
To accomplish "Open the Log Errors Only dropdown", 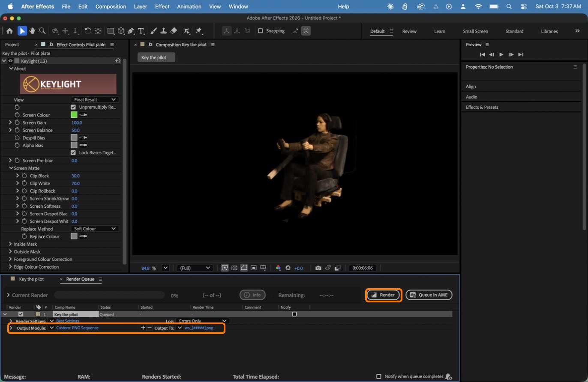I will tap(203, 321).
